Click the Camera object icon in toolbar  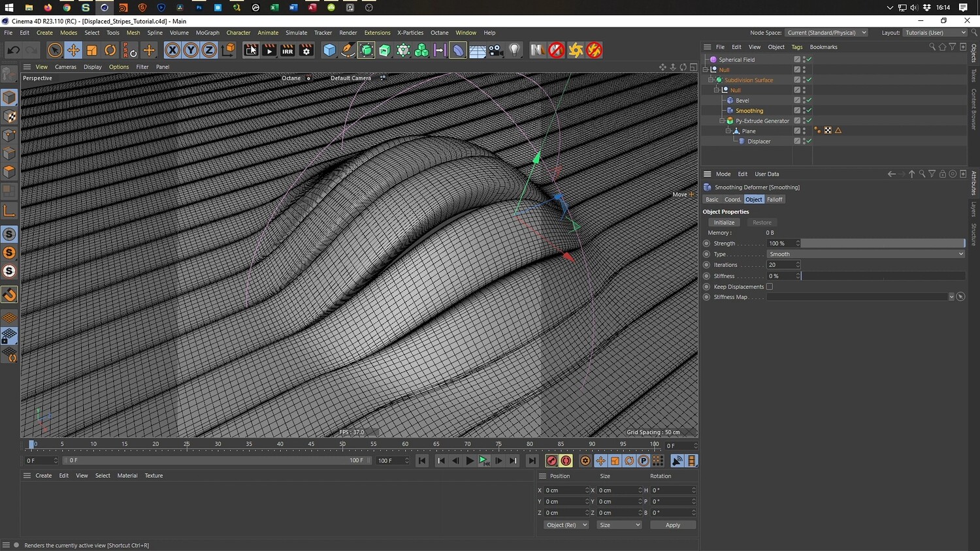[496, 50]
